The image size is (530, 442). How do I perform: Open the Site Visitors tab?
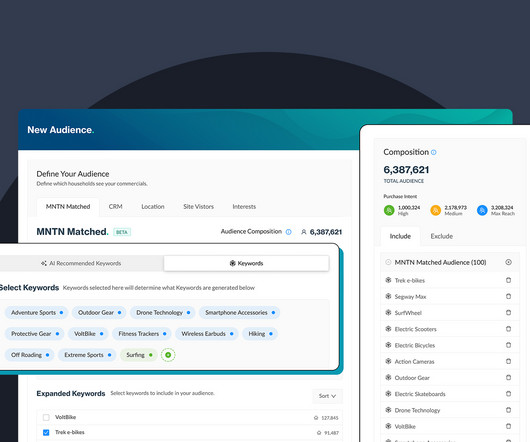[198, 207]
